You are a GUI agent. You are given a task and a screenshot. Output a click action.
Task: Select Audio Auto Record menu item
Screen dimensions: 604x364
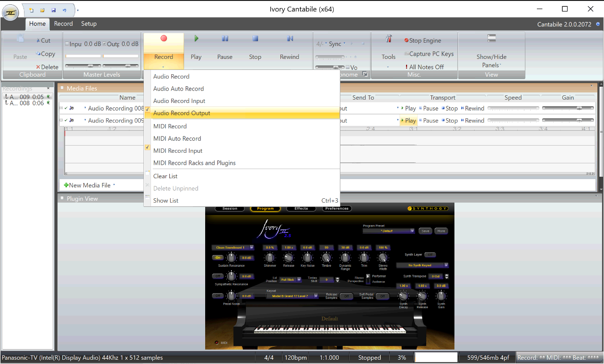pos(242,89)
